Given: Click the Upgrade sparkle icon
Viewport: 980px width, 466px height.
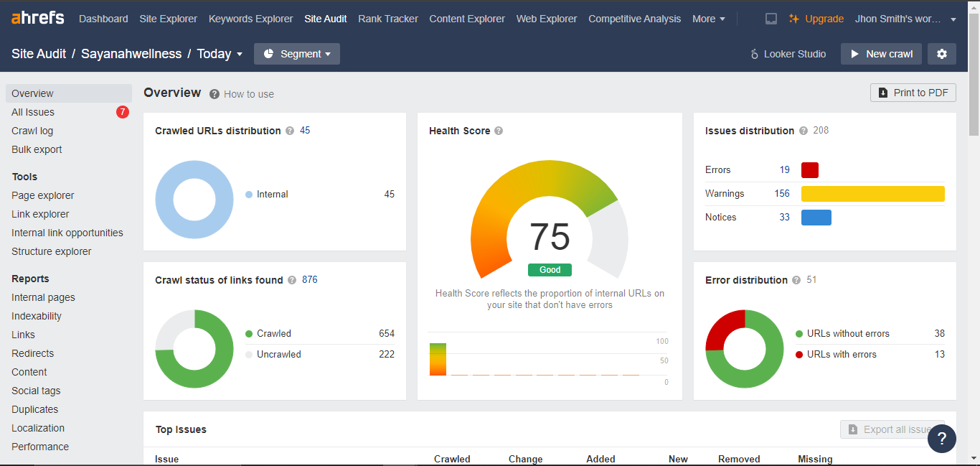Looking at the screenshot, I should 794,19.
